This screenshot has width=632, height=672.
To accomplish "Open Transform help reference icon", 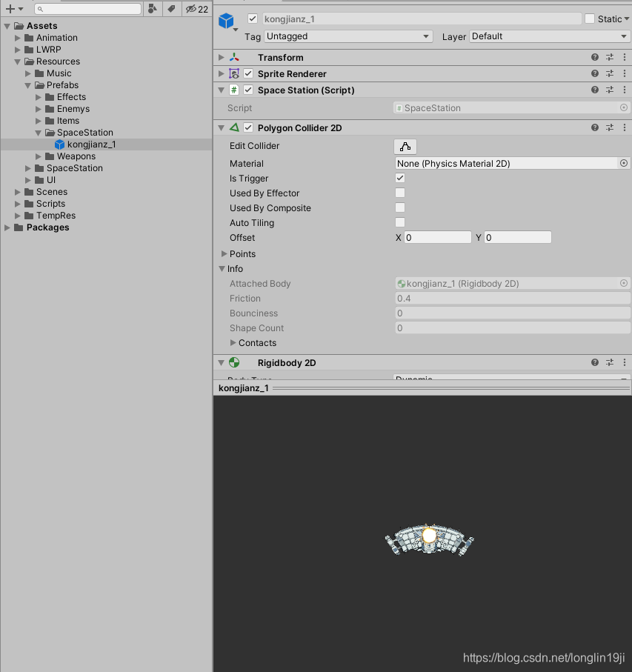I will tap(595, 57).
